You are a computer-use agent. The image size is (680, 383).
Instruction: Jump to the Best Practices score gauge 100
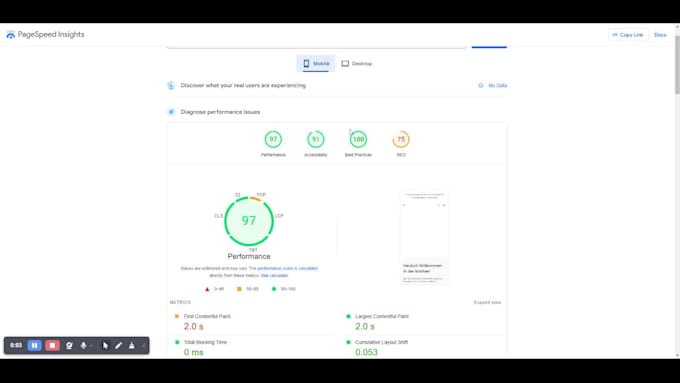[x=358, y=139]
